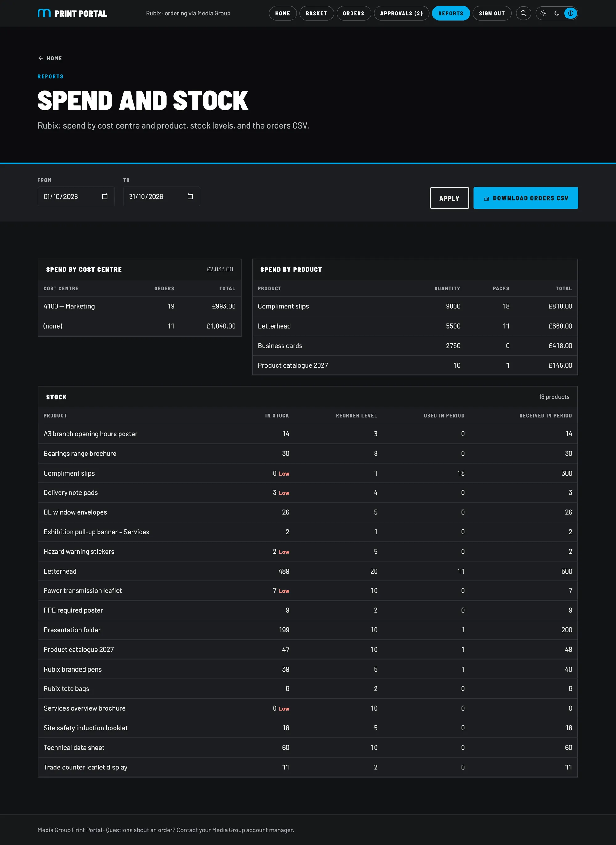Click 'Bearings range brochure' stock row
Image resolution: width=616 pixels, height=845 pixels.
click(x=308, y=454)
